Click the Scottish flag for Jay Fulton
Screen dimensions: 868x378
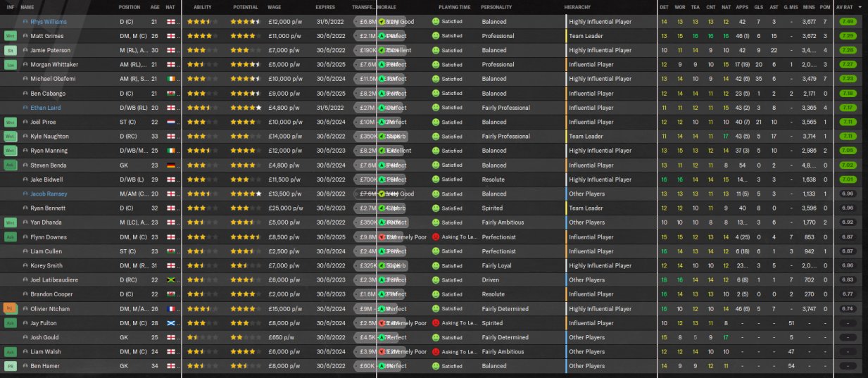pyautogui.click(x=170, y=323)
